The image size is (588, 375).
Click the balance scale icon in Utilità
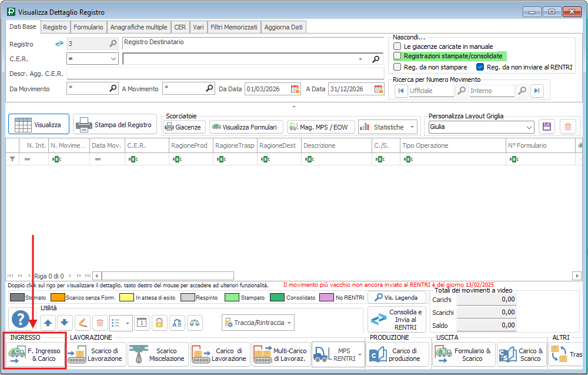click(x=194, y=322)
